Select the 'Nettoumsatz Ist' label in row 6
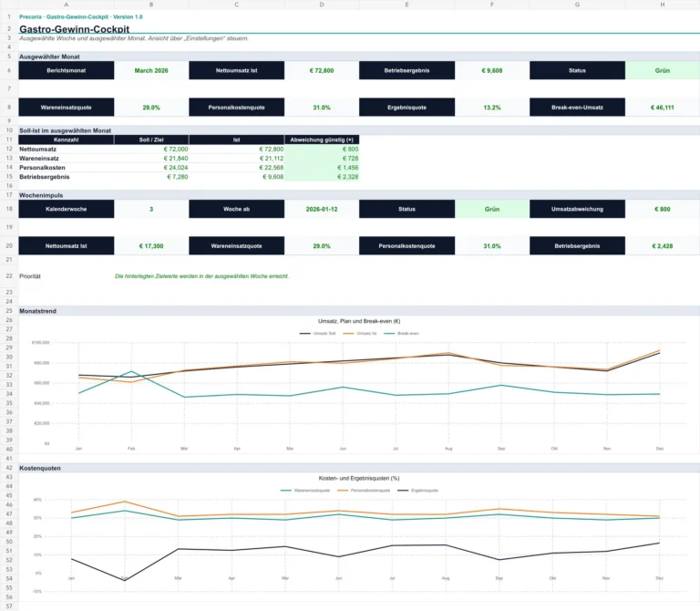 click(x=237, y=70)
